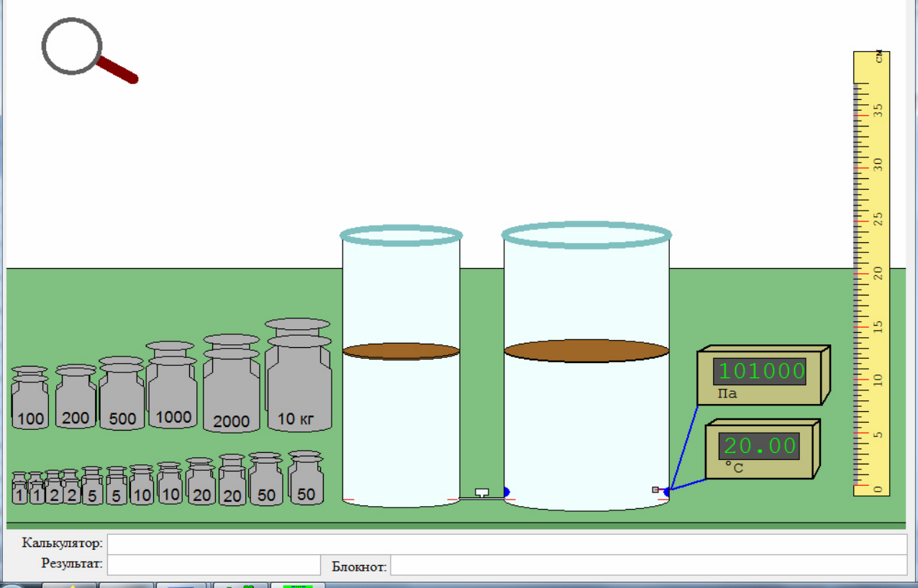
Task: Select the right weight labeled 20
Action: (232, 480)
